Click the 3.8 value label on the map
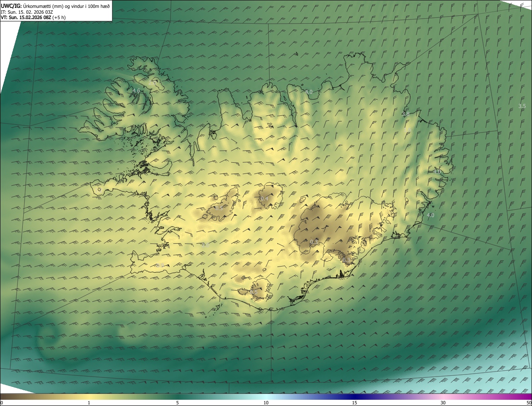Image resolution: width=532 pixels, height=406 pixels. 406,114
